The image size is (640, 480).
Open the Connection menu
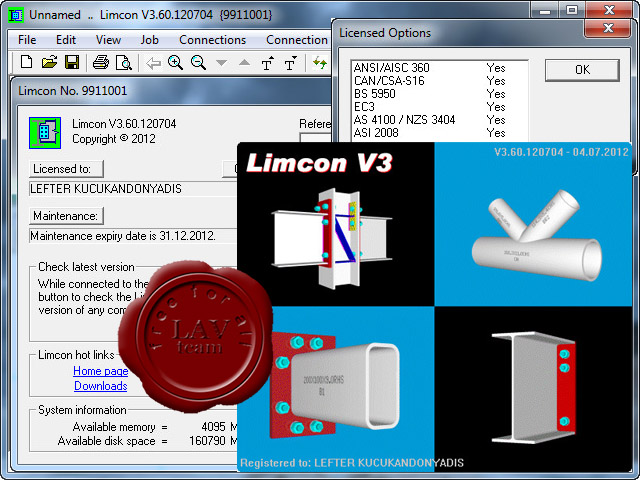[x=297, y=40]
